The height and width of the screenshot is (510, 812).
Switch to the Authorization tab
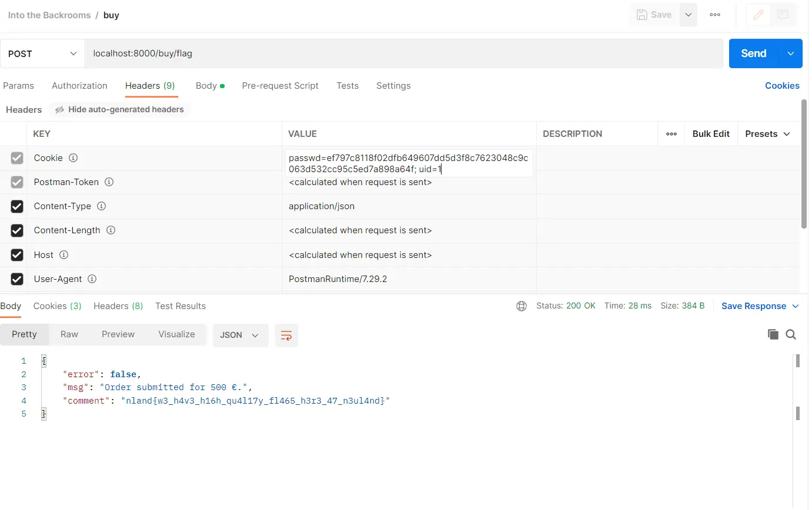click(x=79, y=86)
